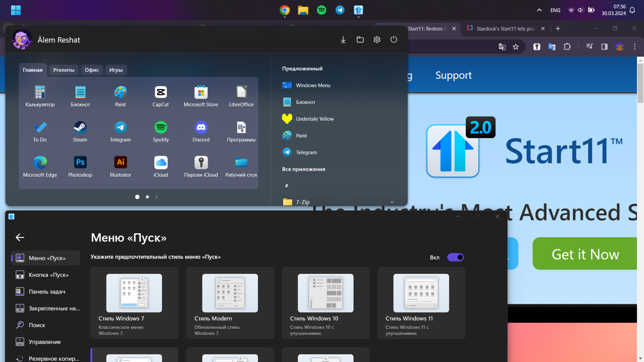Viewport: 644px width, 362px height.
Task: Open settings gear in start menu header
Action: pyautogui.click(x=377, y=39)
